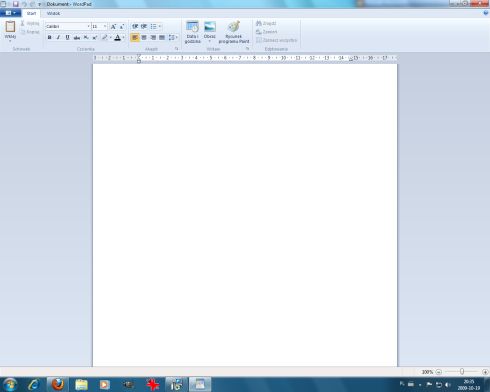Click the zoom slider handle
The height and width of the screenshot is (392, 490).
pyautogui.click(x=462, y=371)
